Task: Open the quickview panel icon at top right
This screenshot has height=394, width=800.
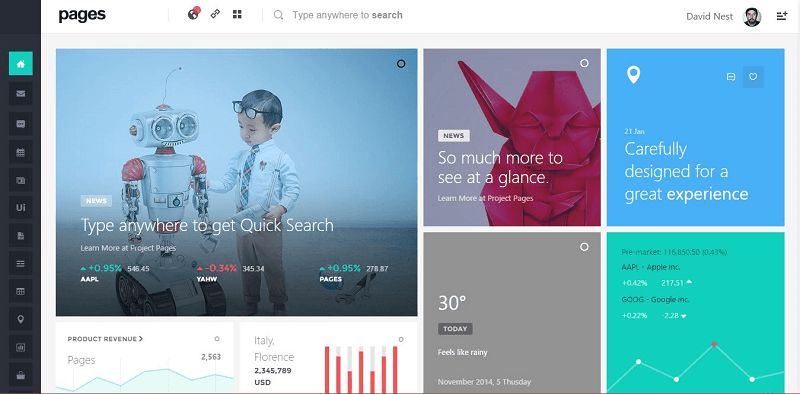Action: point(782,16)
